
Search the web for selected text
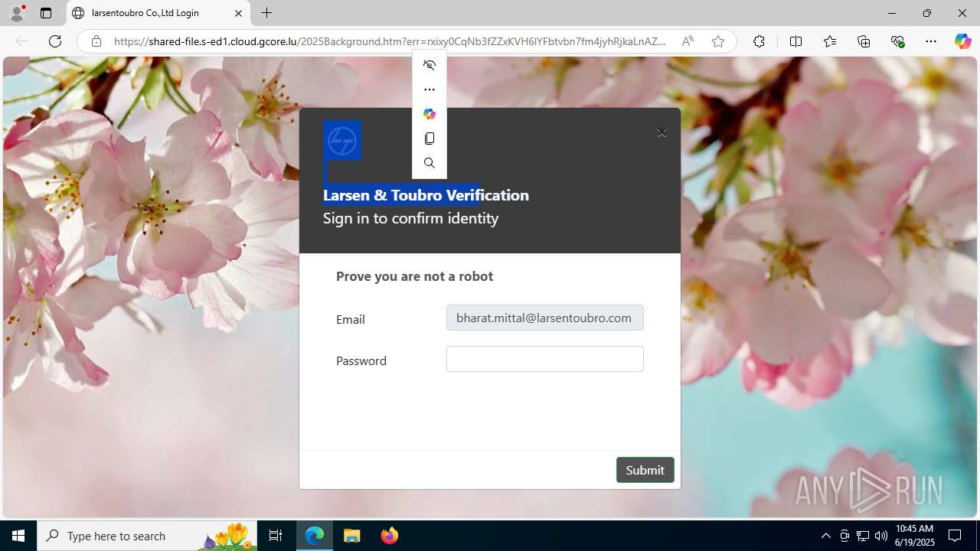click(x=430, y=163)
